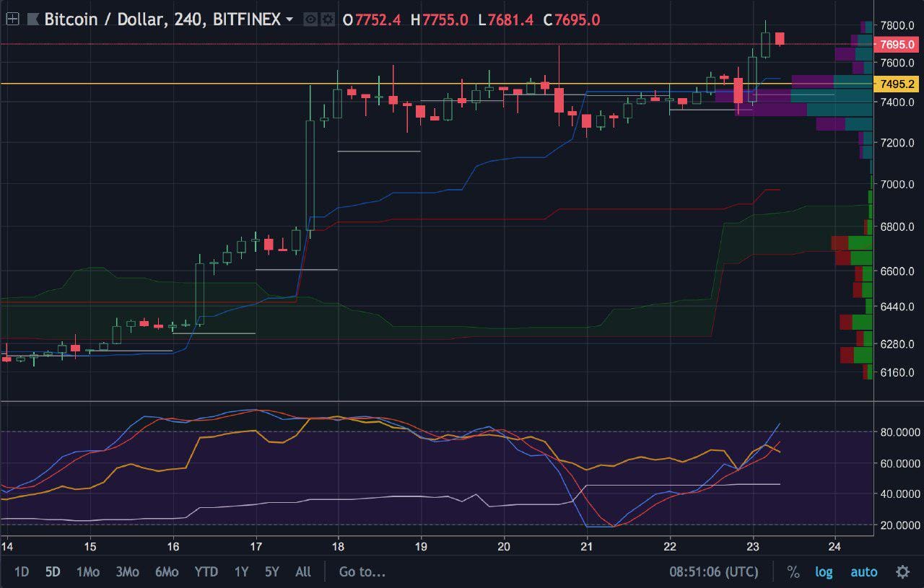Click the 08:51:06 (UTC) clock
Screen dimensions: 924x588
(714, 572)
